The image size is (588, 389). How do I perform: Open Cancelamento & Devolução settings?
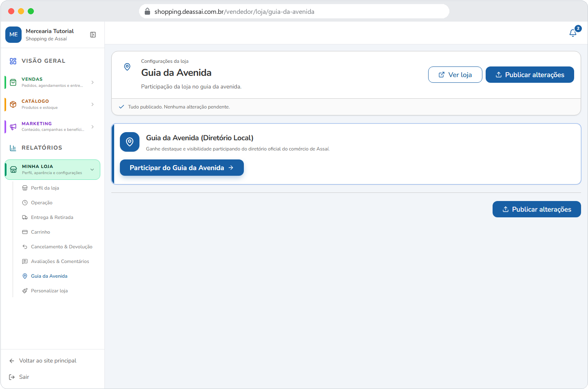62,247
